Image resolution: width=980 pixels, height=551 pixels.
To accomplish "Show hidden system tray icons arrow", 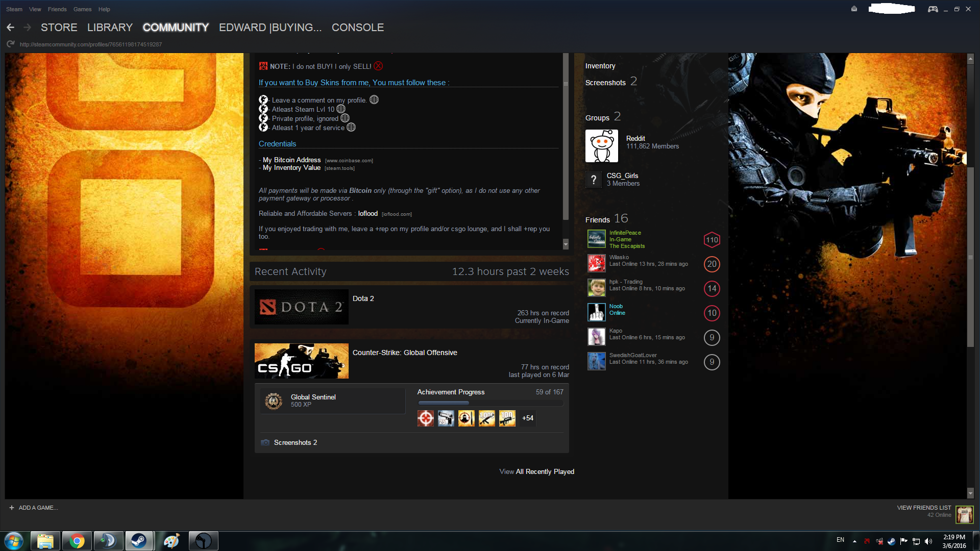I will pos(854,541).
